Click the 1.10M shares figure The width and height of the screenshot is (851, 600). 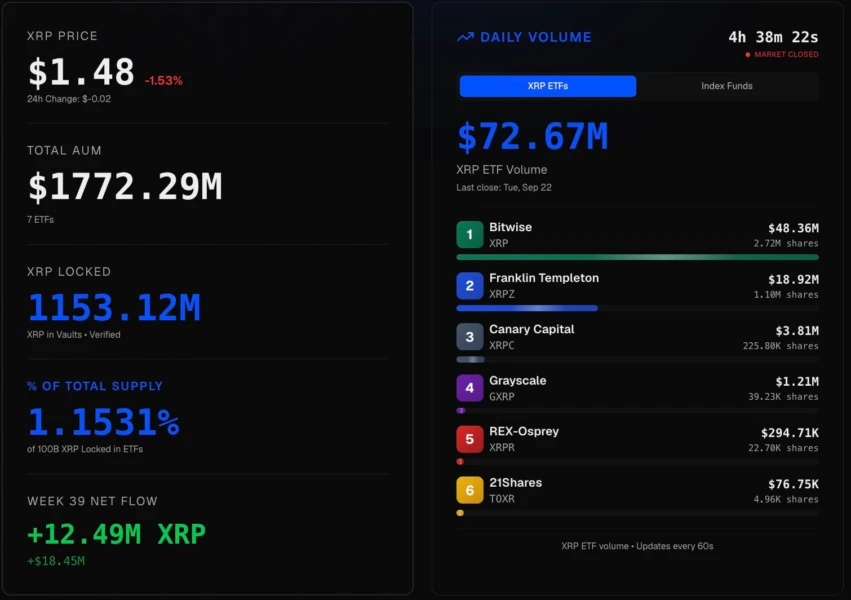[785, 295]
